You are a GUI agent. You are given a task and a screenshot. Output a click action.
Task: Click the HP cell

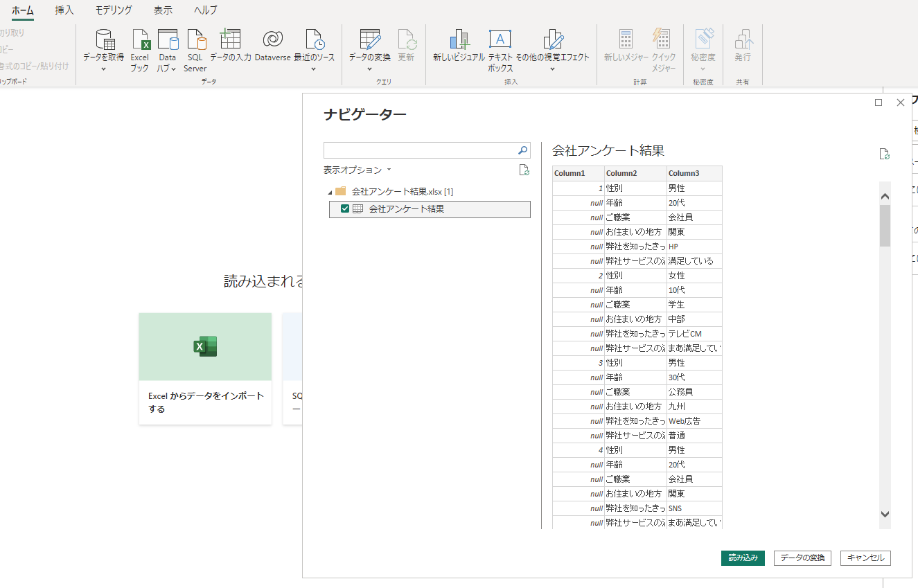click(x=694, y=247)
